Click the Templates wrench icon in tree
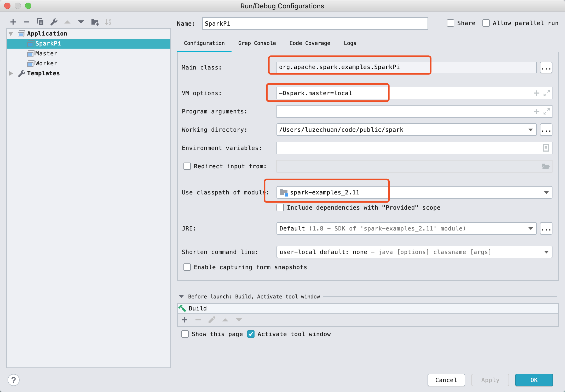Screen dimensions: 565x392 21,73
